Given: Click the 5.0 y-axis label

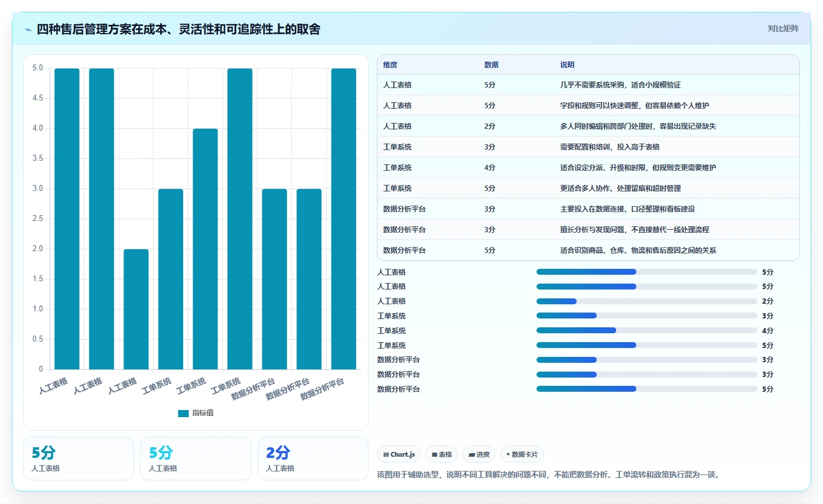Looking at the screenshot, I should pos(37,68).
